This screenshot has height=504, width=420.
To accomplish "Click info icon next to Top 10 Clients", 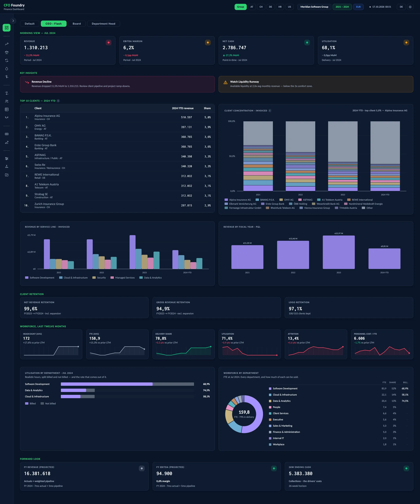I will [x=58, y=101].
